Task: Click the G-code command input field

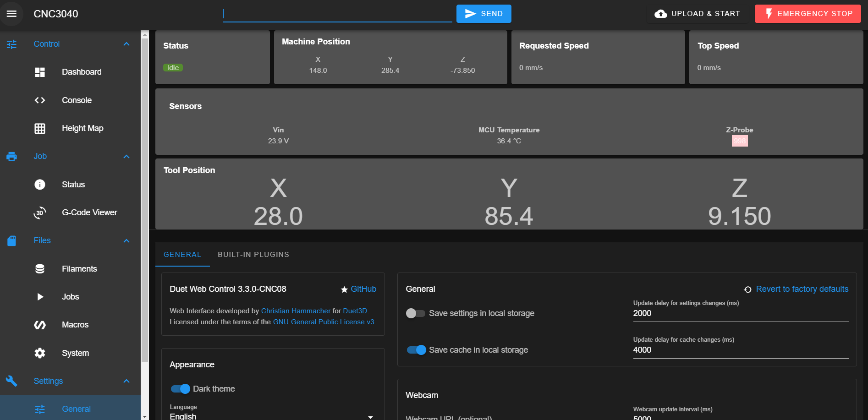Action: (x=338, y=14)
